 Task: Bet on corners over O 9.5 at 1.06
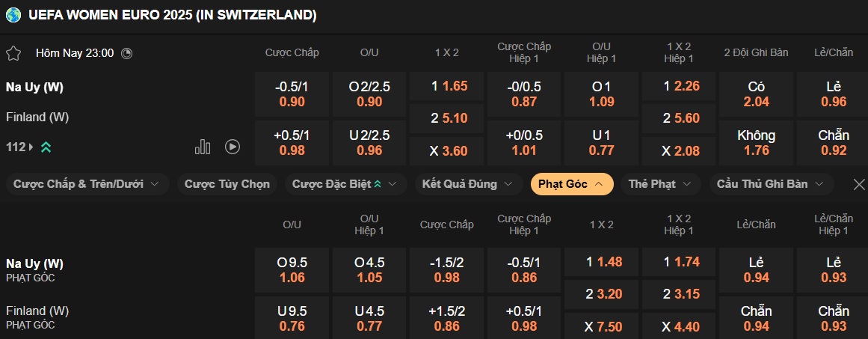[x=293, y=270]
